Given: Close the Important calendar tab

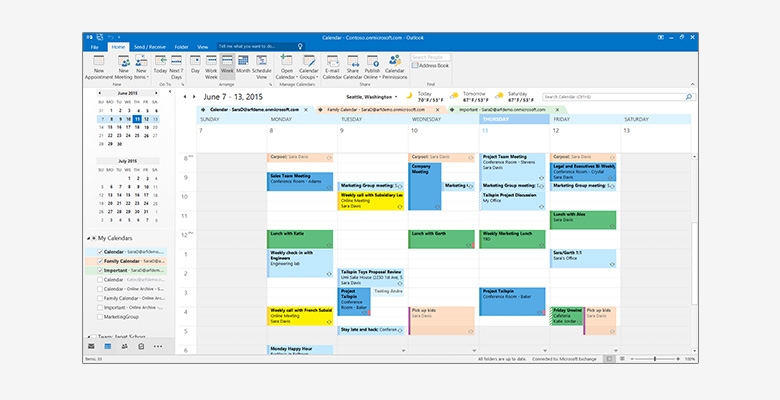Looking at the screenshot, I should pyautogui.click(x=558, y=109).
